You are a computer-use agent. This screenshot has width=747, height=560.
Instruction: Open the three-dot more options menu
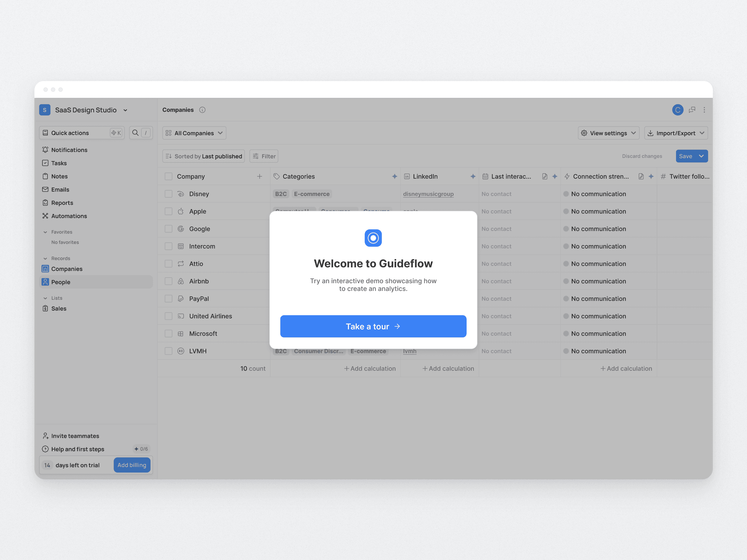(704, 110)
